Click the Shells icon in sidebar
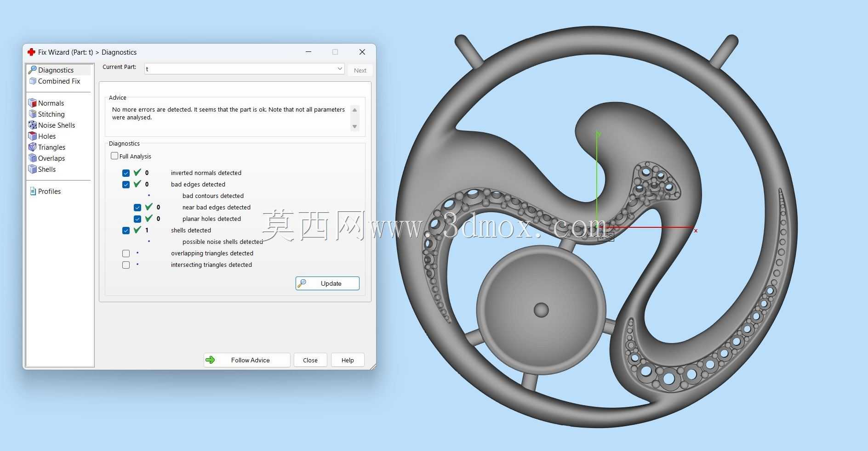The height and width of the screenshot is (451, 868). (32, 169)
